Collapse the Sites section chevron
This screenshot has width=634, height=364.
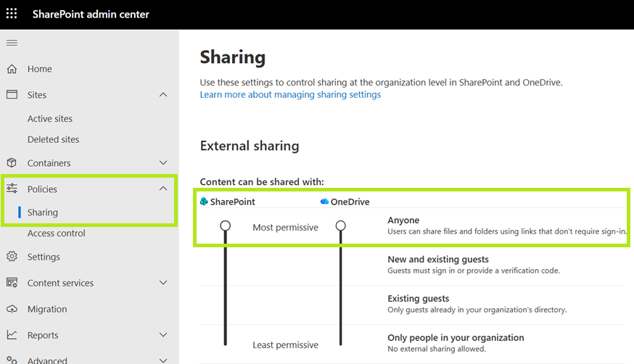[163, 94]
